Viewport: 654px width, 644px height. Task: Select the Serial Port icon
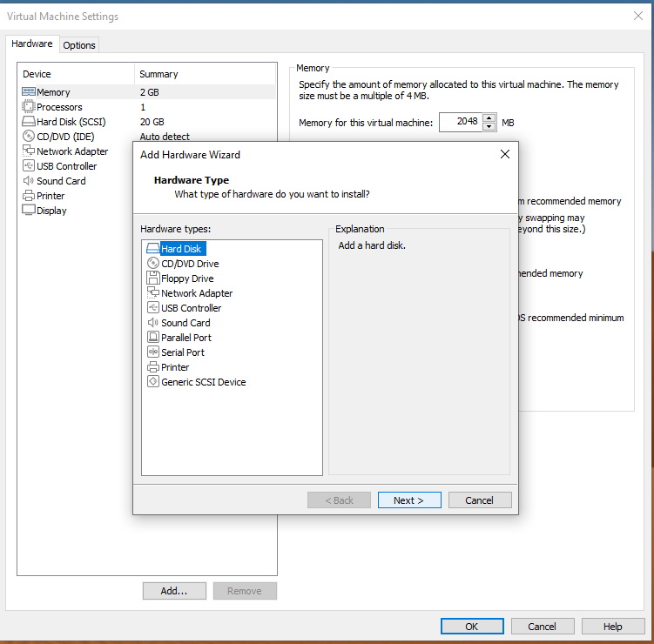[x=153, y=352]
